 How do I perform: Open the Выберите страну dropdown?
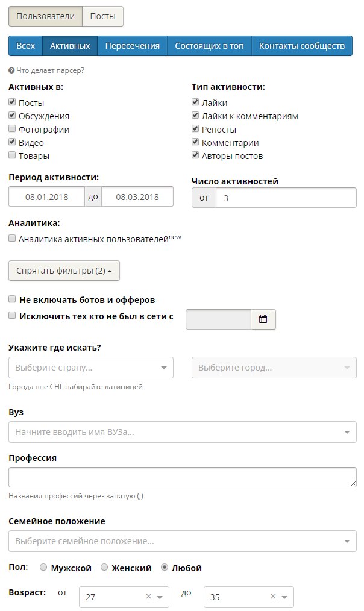(91, 368)
